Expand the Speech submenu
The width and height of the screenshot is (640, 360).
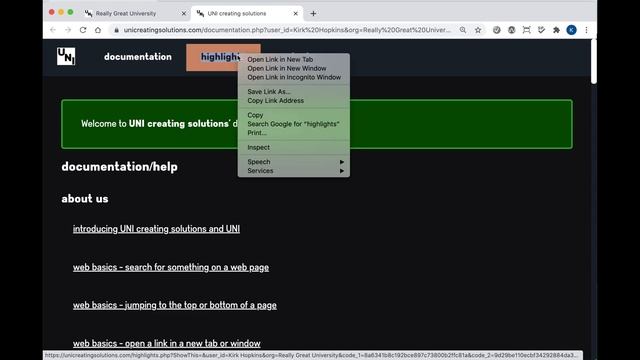click(x=293, y=162)
